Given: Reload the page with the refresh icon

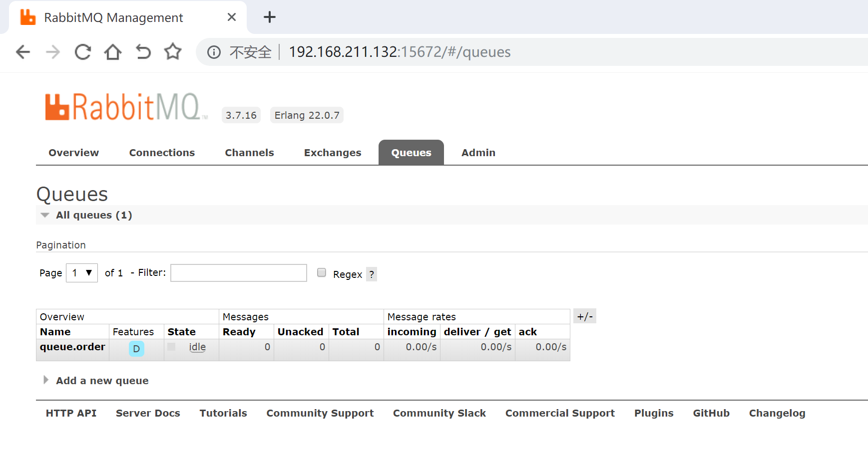Looking at the screenshot, I should 83,52.
